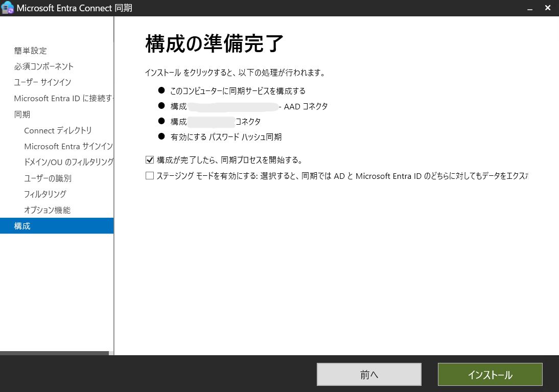Minimize the wizard window
This screenshot has width=559, height=392.
click(529, 8)
